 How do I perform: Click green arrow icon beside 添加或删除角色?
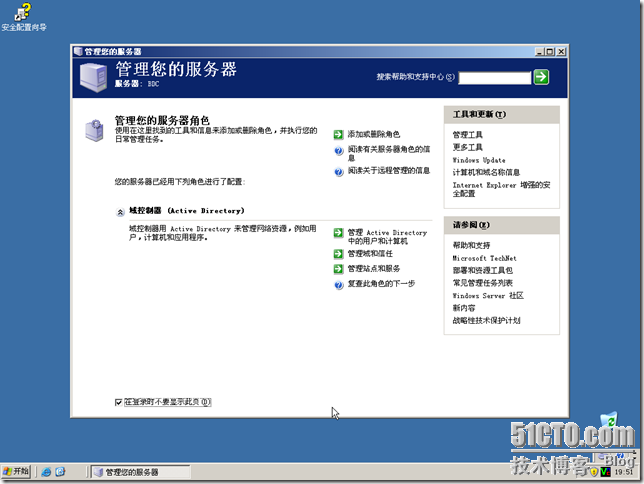click(x=338, y=134)
